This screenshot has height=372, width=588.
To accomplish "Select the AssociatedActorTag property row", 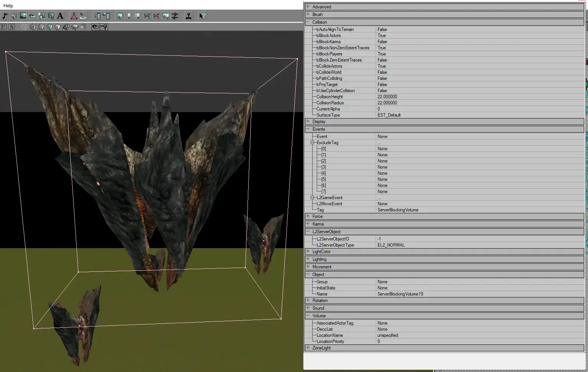I will tap(445, 323).
